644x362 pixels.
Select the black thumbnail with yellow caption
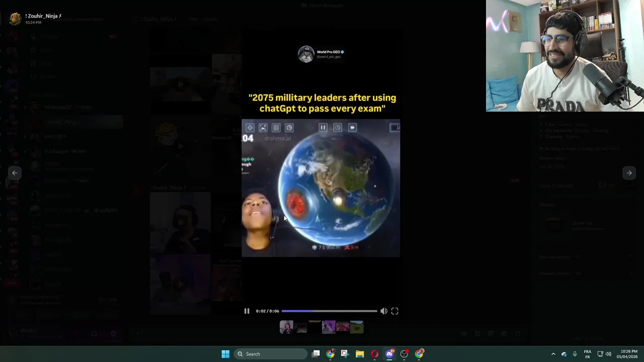coord(314,327)
